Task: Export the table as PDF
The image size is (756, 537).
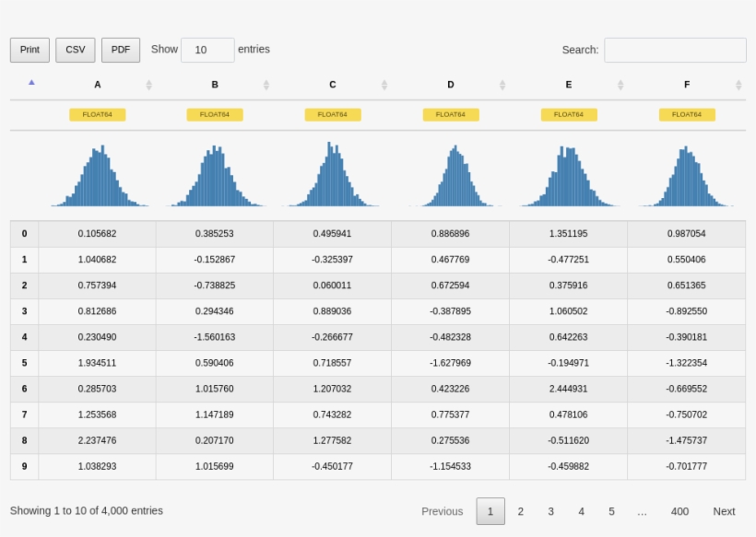Action: click(x=120, y=50)
